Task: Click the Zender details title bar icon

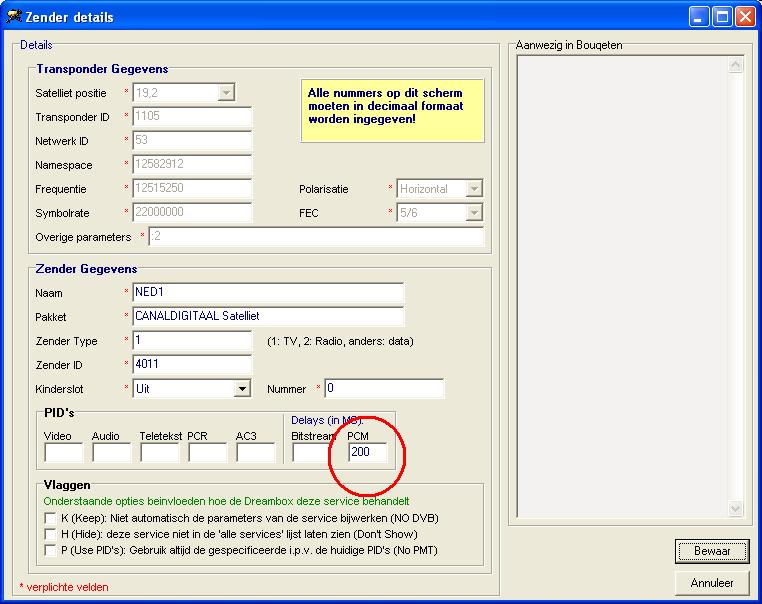Action: 15,17
